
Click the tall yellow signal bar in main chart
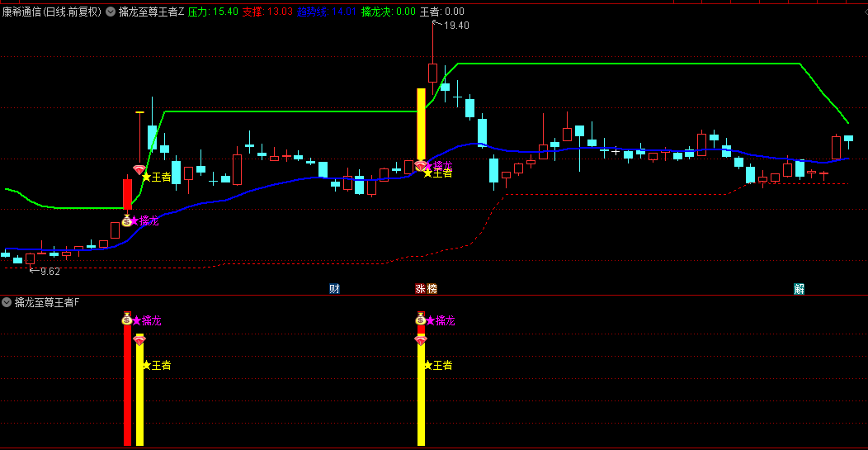coord(421,124)
